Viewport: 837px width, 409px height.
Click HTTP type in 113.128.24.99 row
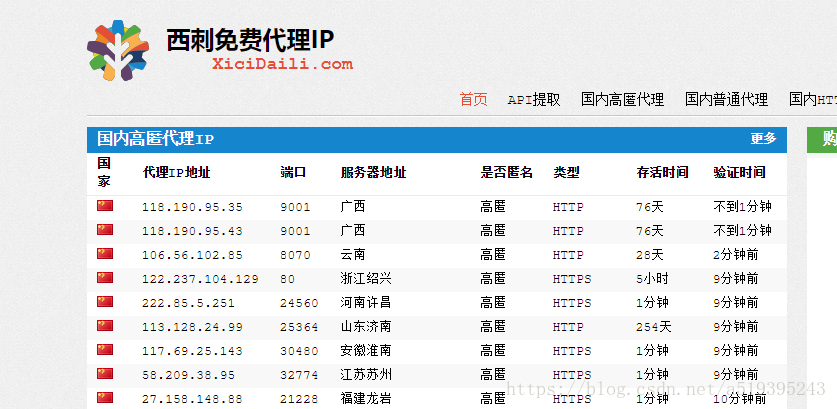pyautogui.click(x=568, y=327)
